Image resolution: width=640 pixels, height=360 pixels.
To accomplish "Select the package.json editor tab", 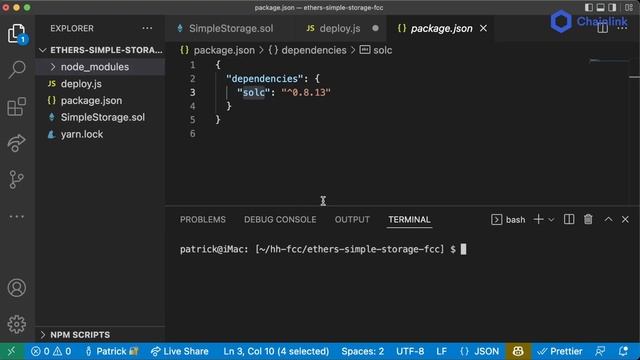I will [441, 29].
